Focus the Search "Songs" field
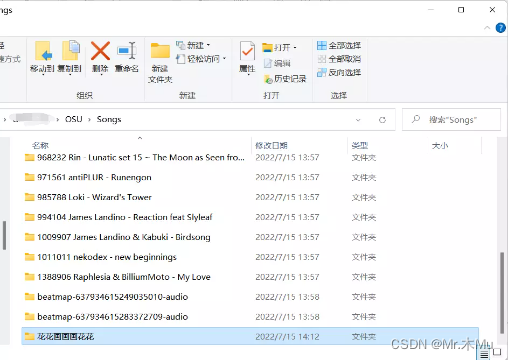The width and height of the screenshot is (508, 360). click(451, 119)
